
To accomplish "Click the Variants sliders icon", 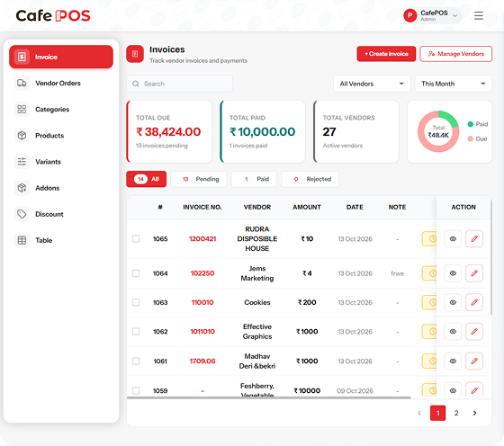I will pos(22,162).
